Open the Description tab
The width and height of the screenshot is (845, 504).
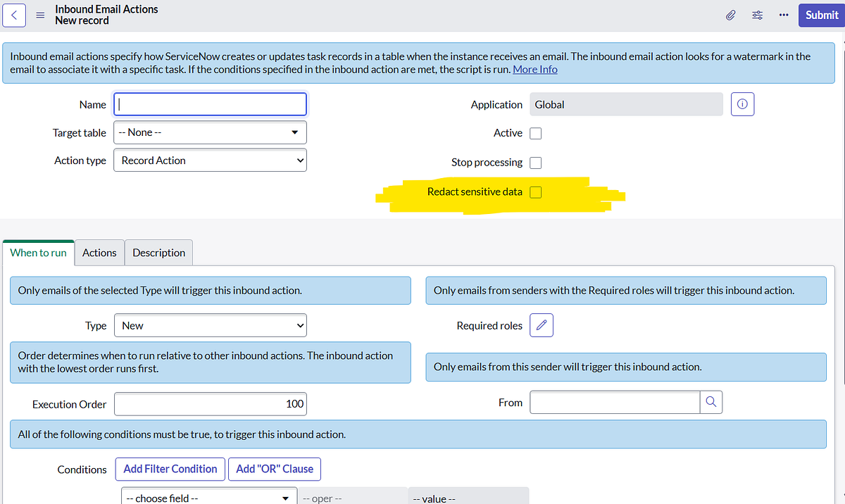(158, 252)
